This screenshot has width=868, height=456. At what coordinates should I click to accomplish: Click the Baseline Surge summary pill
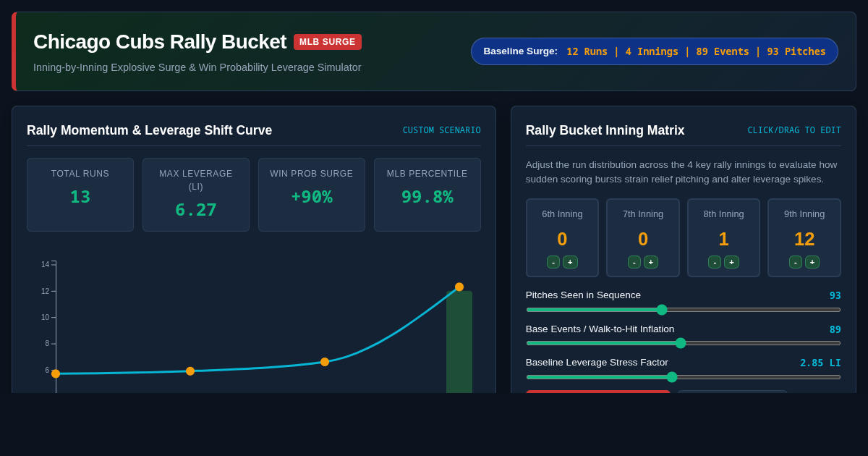(x=655, y=51)
